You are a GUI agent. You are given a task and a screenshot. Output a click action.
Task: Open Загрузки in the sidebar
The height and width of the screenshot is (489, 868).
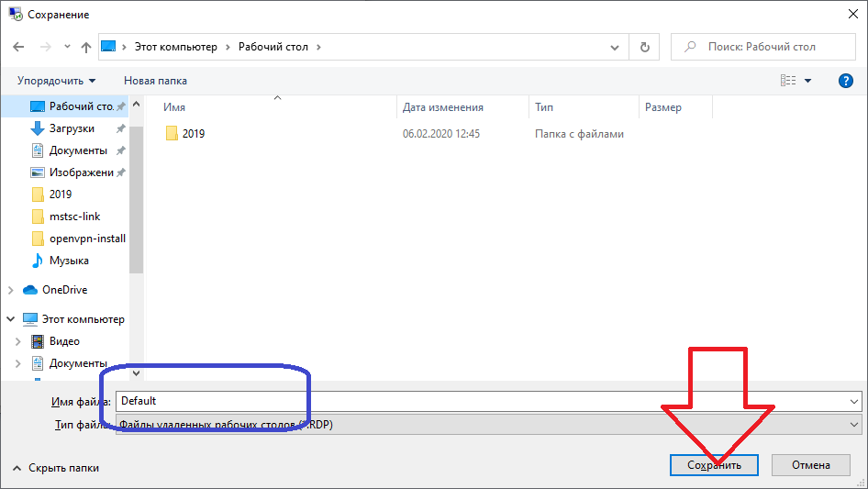[72, 128]
